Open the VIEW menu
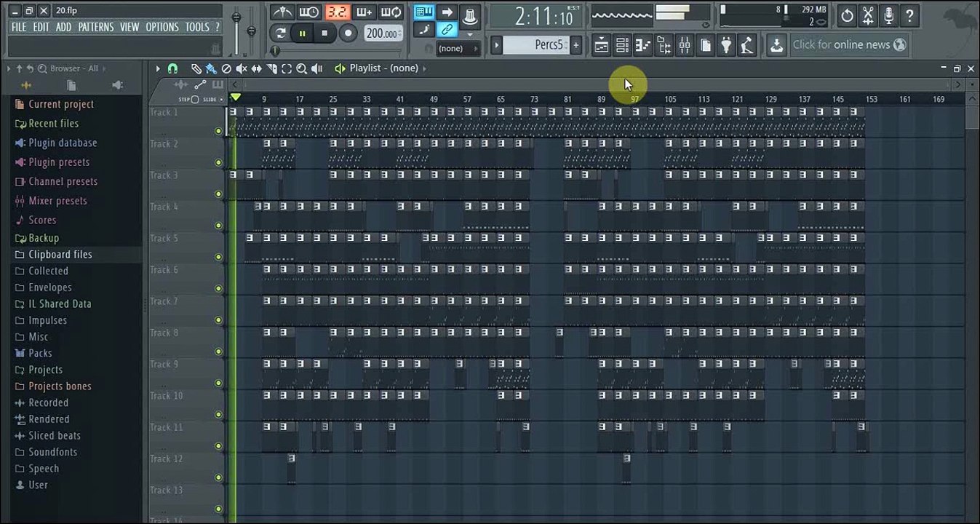 tap(130, 27)
